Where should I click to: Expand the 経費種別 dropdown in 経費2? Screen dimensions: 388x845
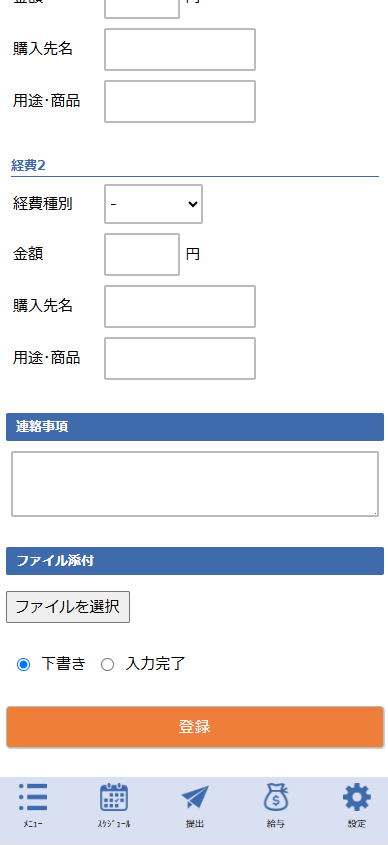tap(154, 204)
